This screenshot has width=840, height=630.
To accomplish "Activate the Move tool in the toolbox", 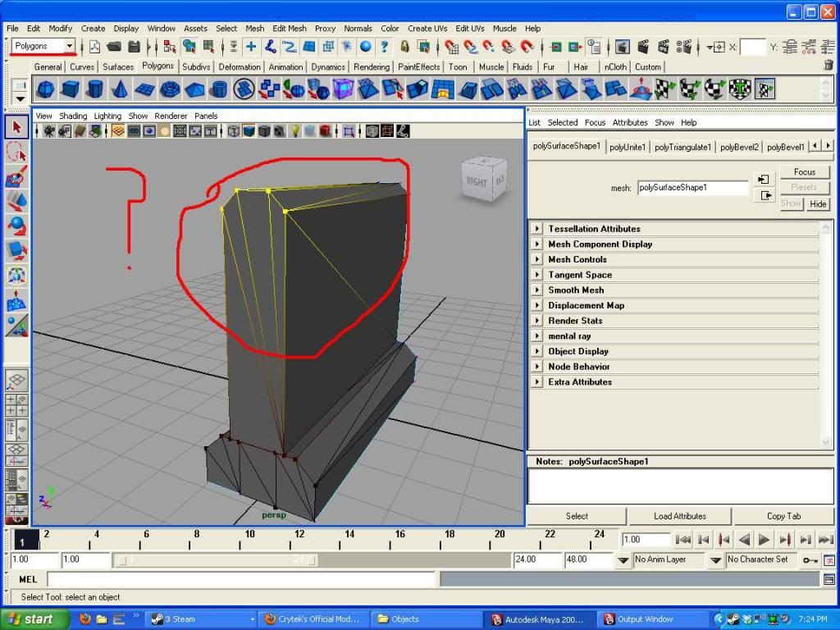I will (16, 200).
